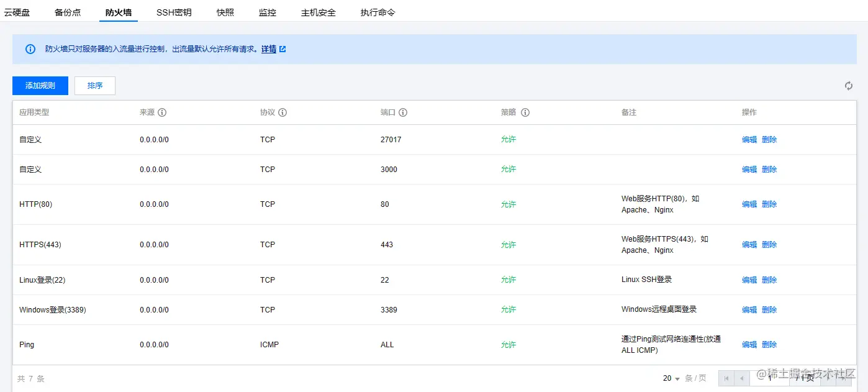
Task: Click the Linux登录(22) application type cell
Action: 42,280
